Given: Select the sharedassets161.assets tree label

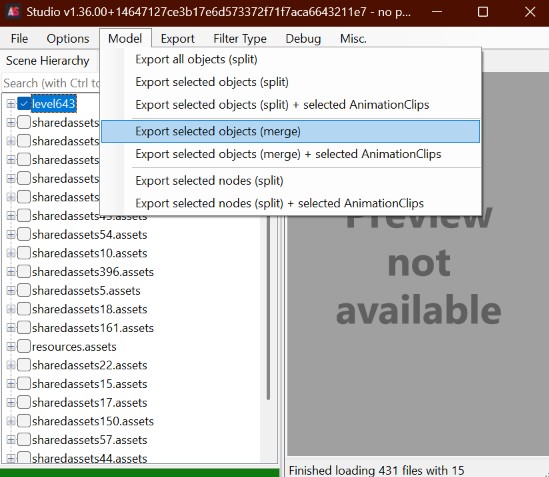Looking at the screenshot, I should pos(93,328).
